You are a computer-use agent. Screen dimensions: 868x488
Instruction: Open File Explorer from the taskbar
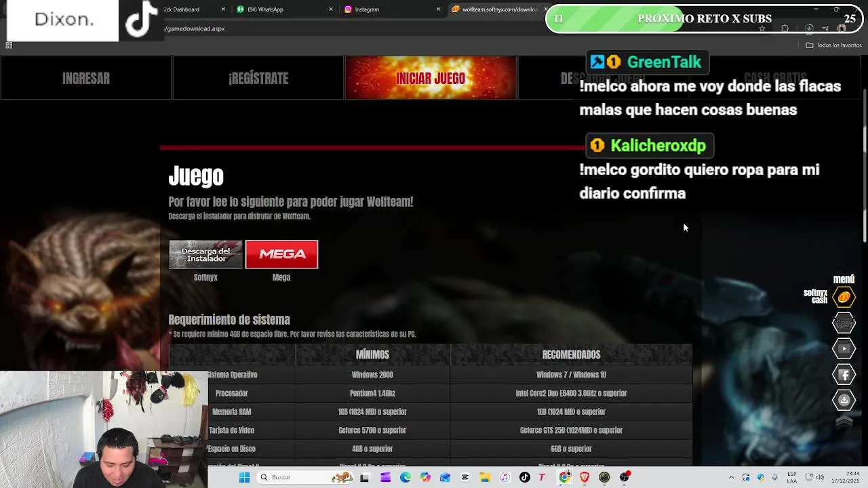point(485,477)
